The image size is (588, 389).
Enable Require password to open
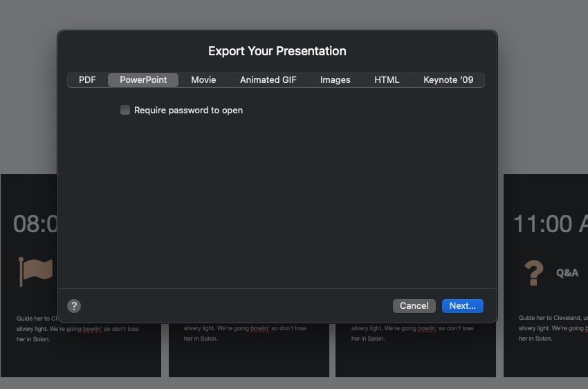125,110
